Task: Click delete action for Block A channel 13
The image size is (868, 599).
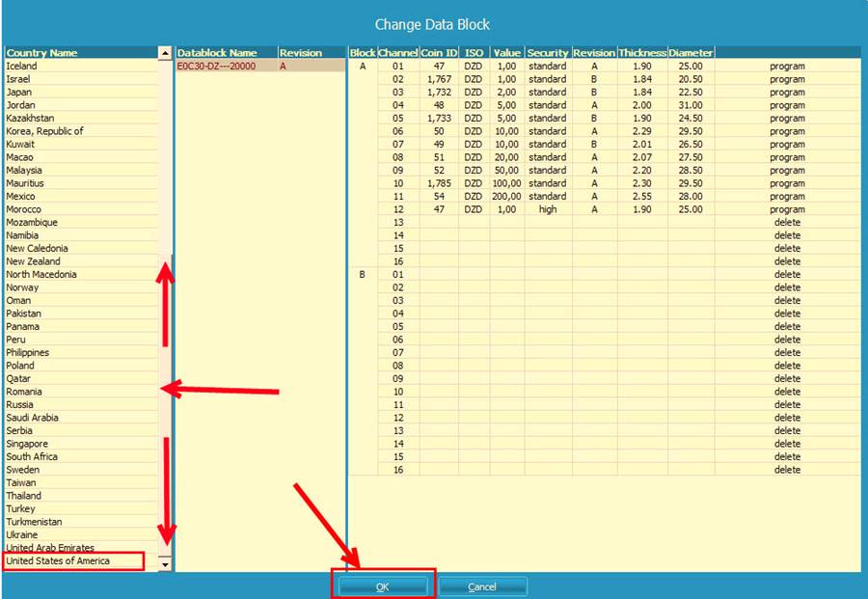Action: coord(787,222)
